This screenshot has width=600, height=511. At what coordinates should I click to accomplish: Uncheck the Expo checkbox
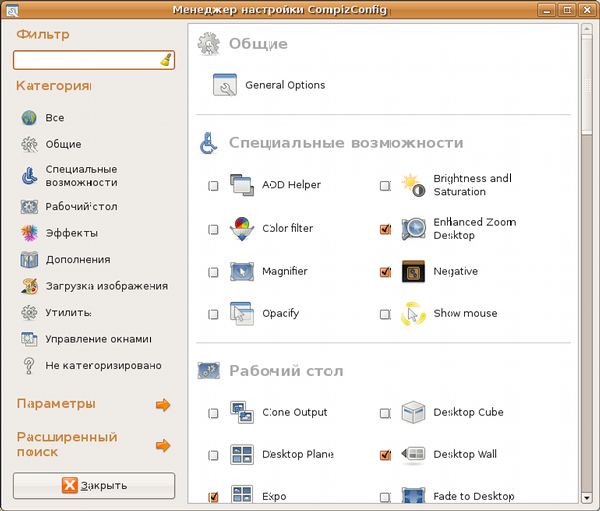[x=213, y=497]
